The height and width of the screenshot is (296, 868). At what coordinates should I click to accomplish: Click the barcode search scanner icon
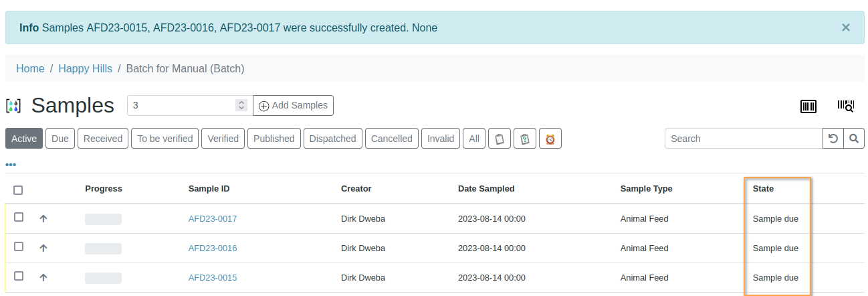coord(845,106)
